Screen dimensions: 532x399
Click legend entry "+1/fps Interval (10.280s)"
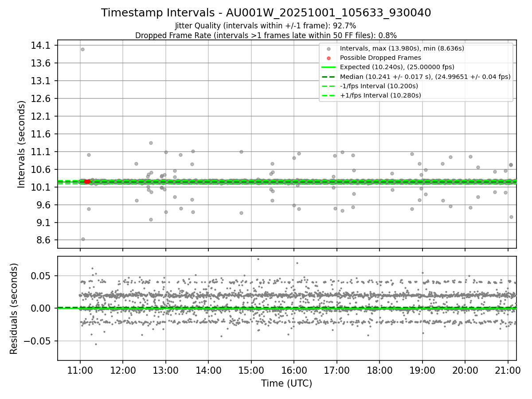[380, 95]
